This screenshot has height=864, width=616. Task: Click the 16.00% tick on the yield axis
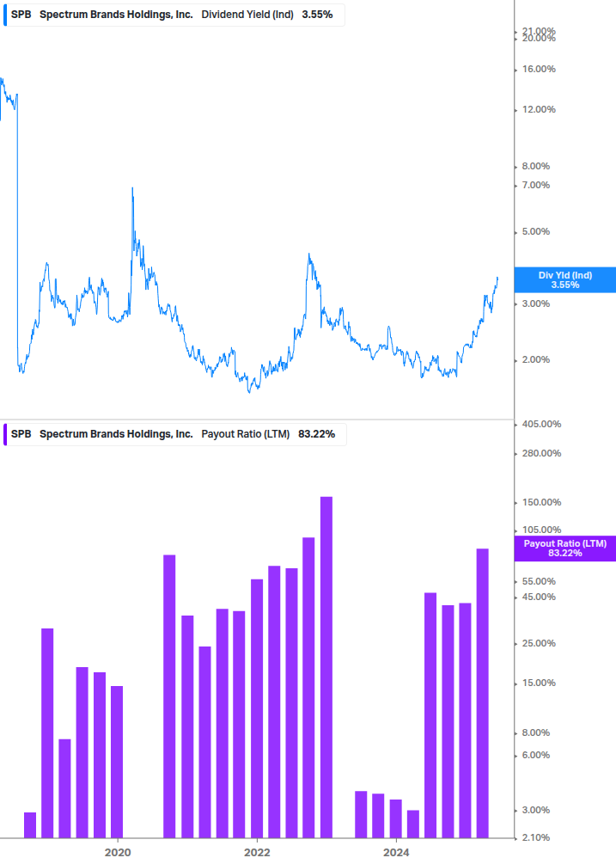tap(539, 70)
